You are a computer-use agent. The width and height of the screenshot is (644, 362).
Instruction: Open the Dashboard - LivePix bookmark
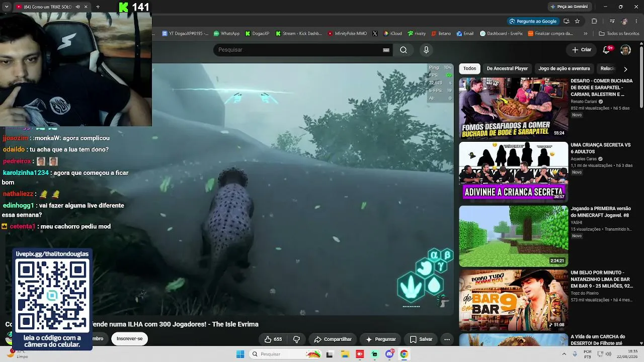pos(501,34)
